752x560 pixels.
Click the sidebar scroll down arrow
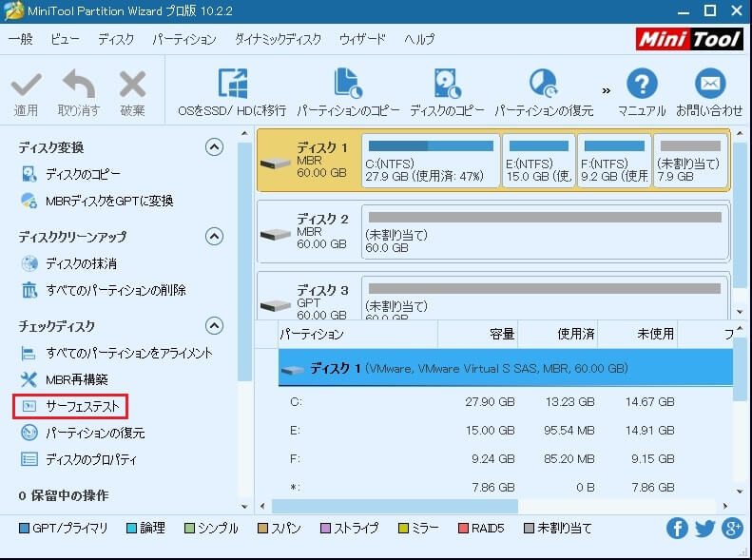(x=244, y=507)
